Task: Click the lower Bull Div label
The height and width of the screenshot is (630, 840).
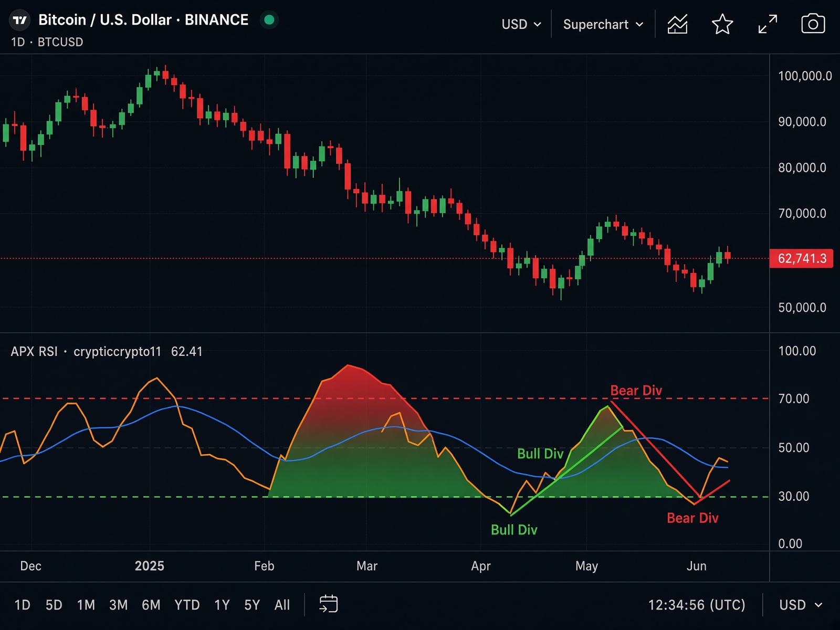Action: click(514, 530)
